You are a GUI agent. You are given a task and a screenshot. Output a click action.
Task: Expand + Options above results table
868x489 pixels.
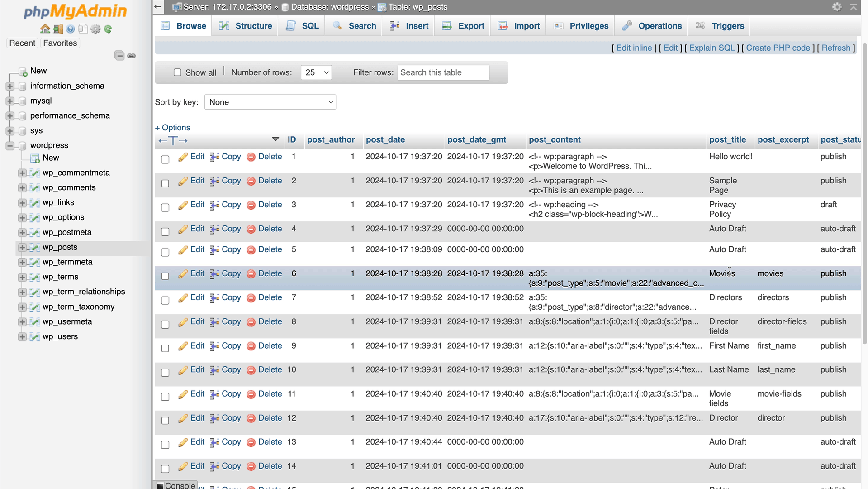pyautogui.click(x=173, y=128)
